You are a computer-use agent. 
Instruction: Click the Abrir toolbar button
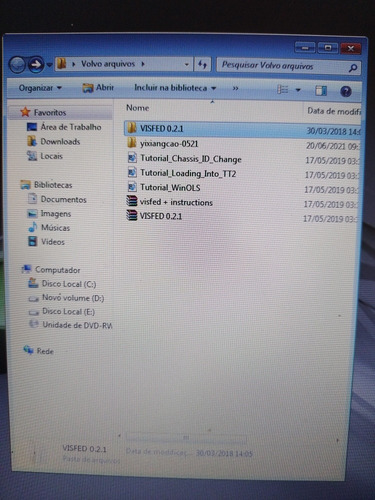(98, 88)
